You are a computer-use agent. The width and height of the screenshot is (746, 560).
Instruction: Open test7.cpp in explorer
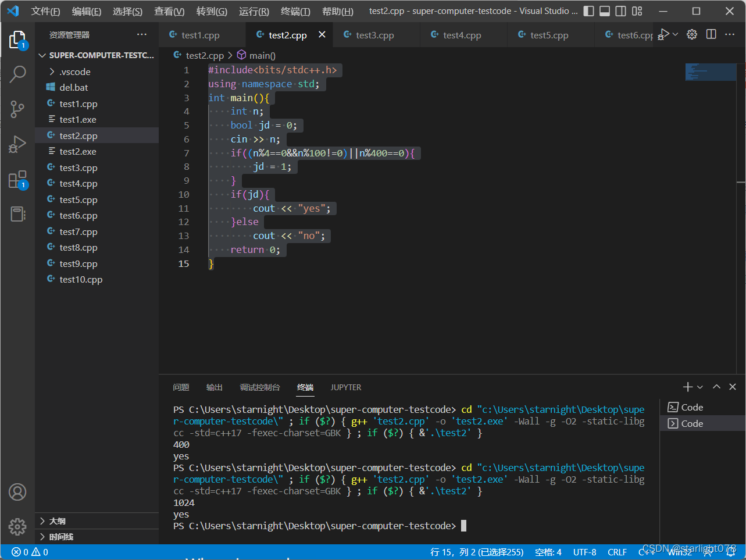[97, 231]
